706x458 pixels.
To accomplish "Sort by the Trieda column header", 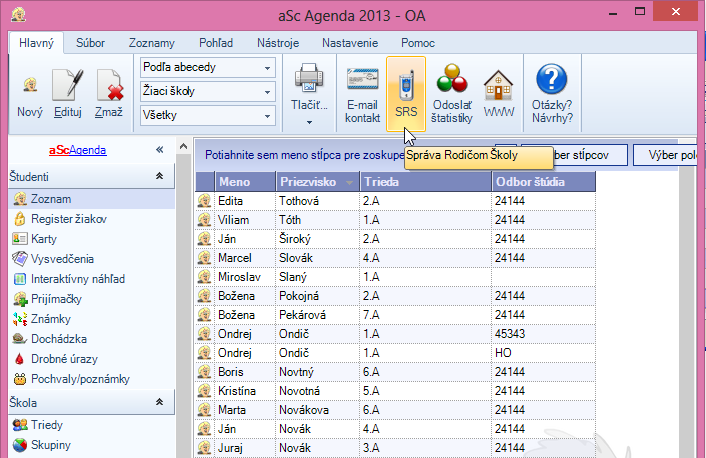I will 425,182.
